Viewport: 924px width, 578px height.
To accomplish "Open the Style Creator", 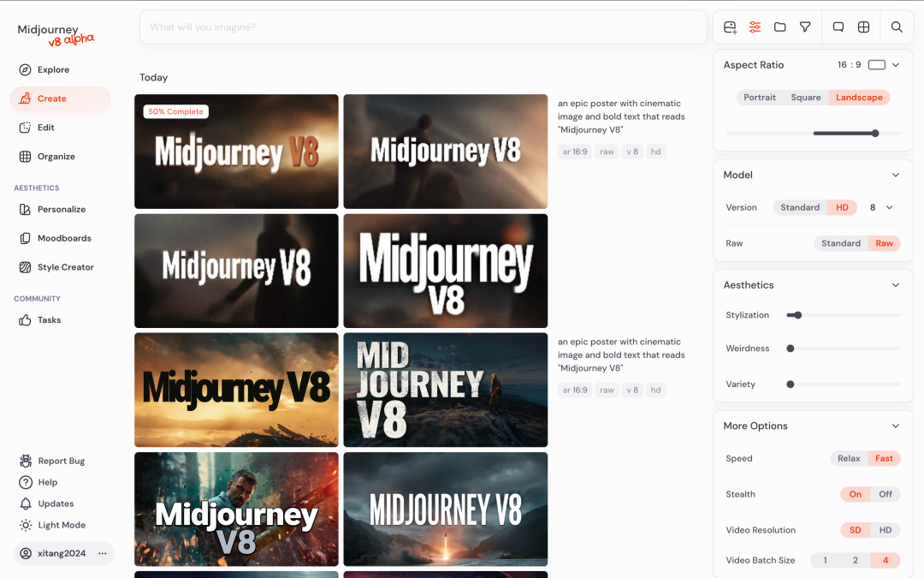I will (x=65, y=266).
